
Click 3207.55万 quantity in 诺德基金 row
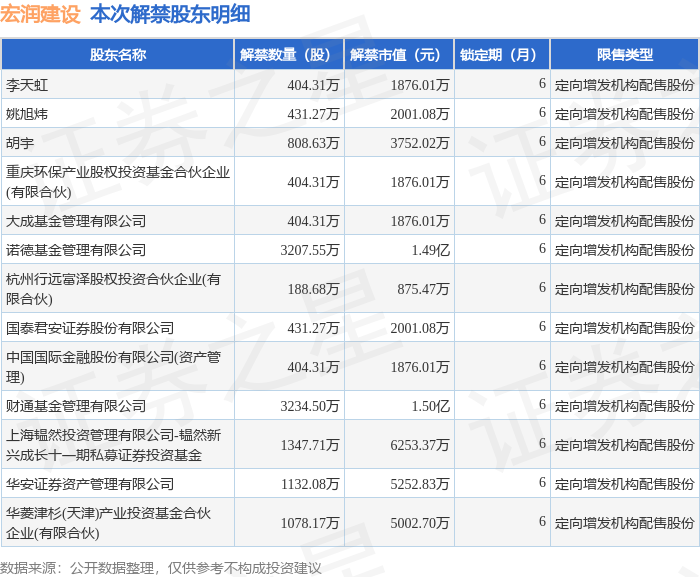pyautogui.click(x=310, y=250)
